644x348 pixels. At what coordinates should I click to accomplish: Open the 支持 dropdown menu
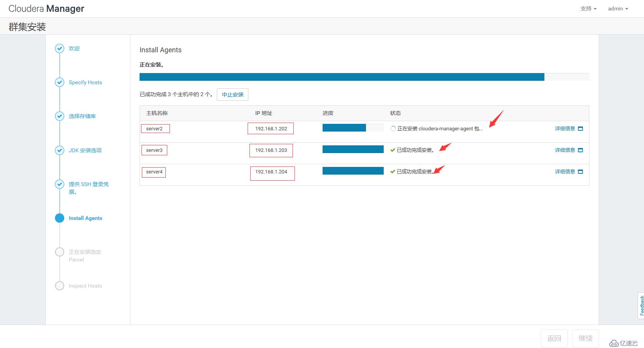pyautogui.click(x=588, y=8)
